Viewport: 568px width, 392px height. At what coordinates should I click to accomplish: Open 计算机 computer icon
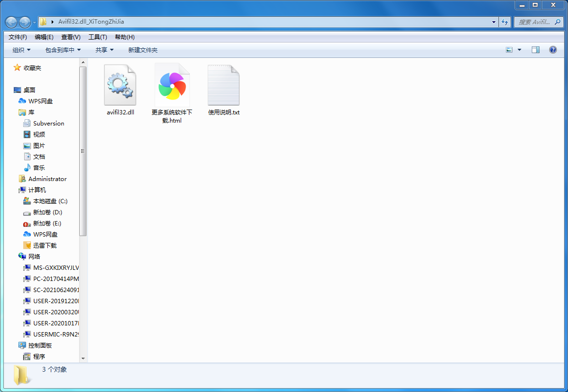click(x=22, y=190)
